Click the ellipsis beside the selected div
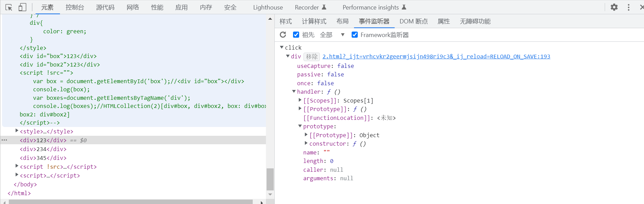The height and width of the screenshot is (204, 644). pyautogui.click(x=4, y=140)
